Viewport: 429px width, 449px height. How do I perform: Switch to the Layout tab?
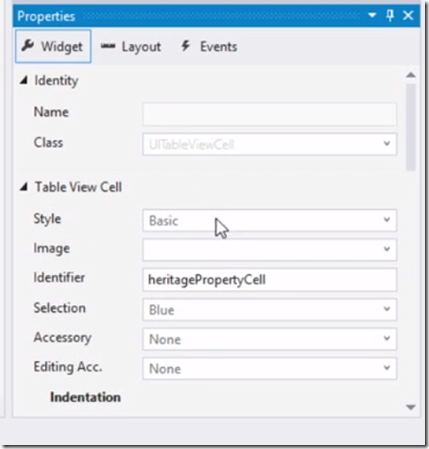pos(131,46)
